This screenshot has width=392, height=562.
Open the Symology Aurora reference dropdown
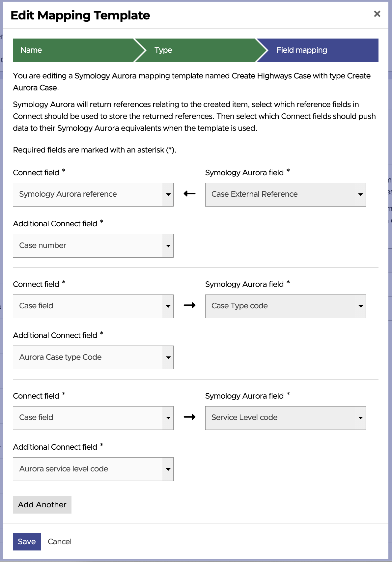point(93,194)
